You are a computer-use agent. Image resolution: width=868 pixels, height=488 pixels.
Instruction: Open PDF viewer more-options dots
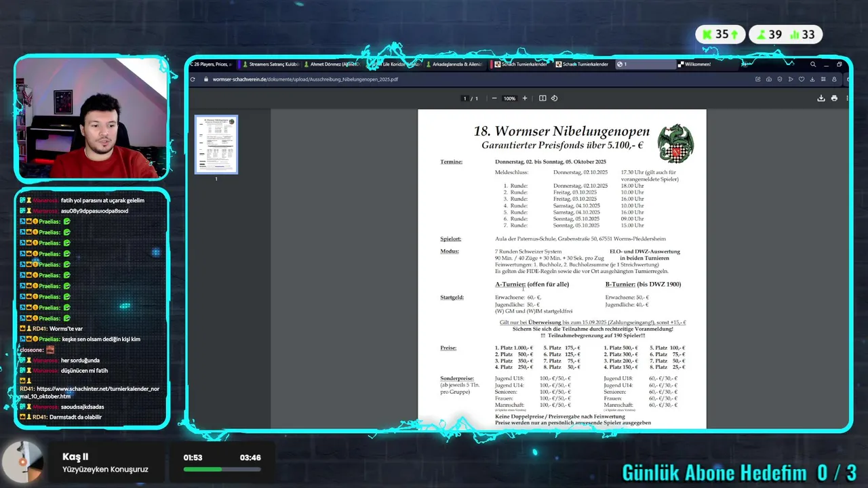tap(846, 98)
